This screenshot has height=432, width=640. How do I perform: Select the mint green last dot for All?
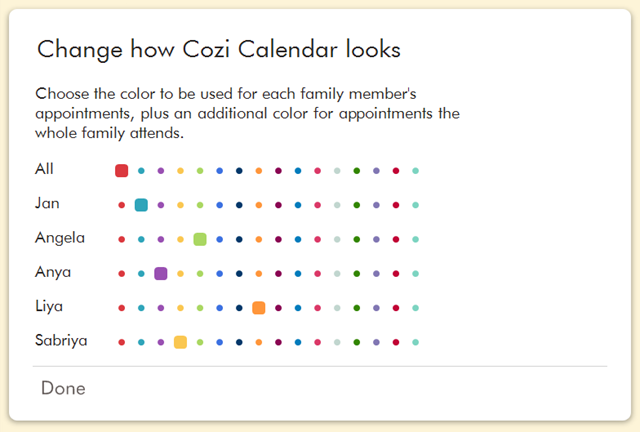[x=416, y=171]
